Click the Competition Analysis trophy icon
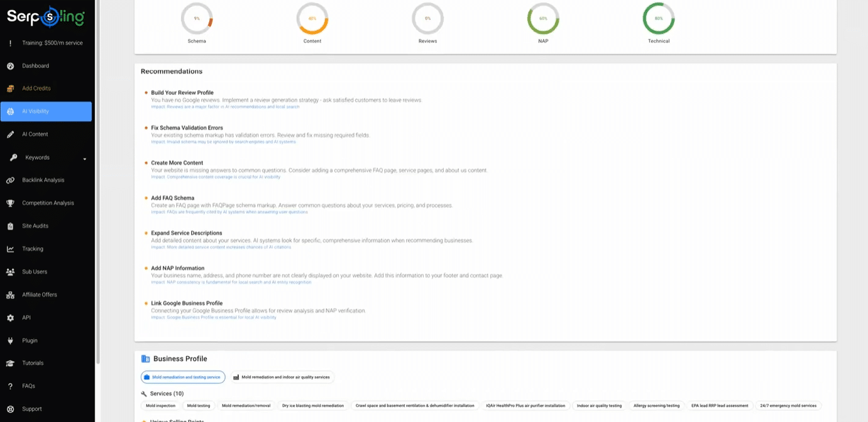The width and height of the screenshot is (868, 422). (10, 203)
